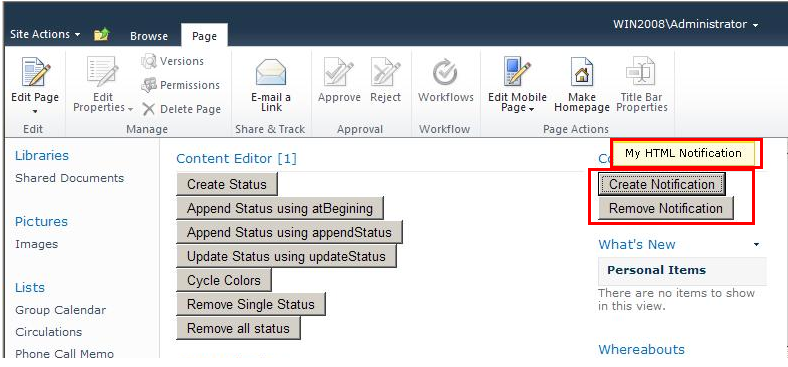Open the Permissions icon in Manage group

[x=149, y=85]
